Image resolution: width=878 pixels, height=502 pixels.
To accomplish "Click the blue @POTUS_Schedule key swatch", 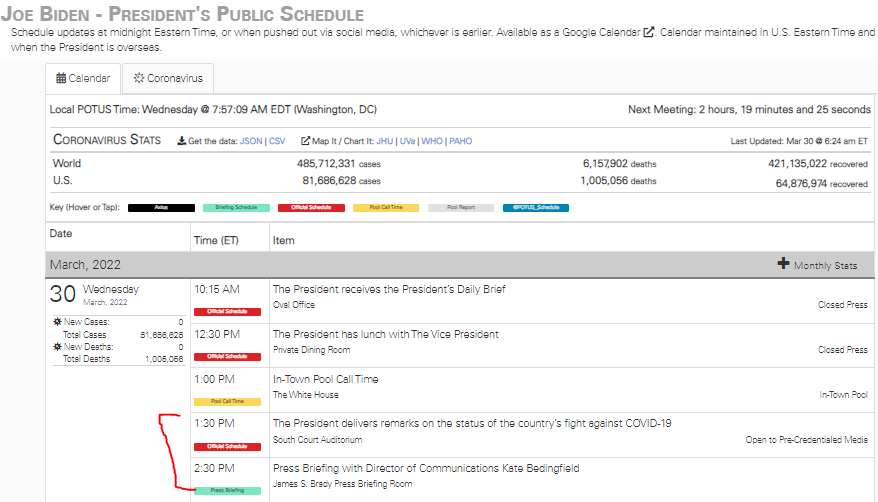I will tap(536, 208).
